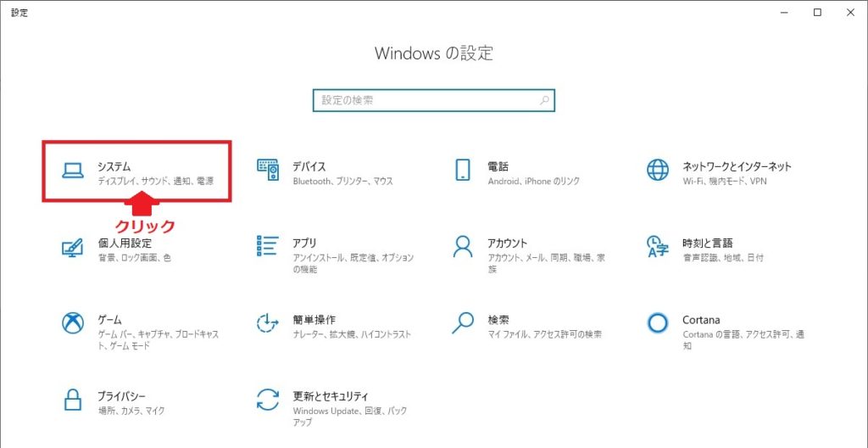This screenshot has width=868, height=448.
Task: Click the 背景、ロック画面、色 description
Action: point(135,258)
